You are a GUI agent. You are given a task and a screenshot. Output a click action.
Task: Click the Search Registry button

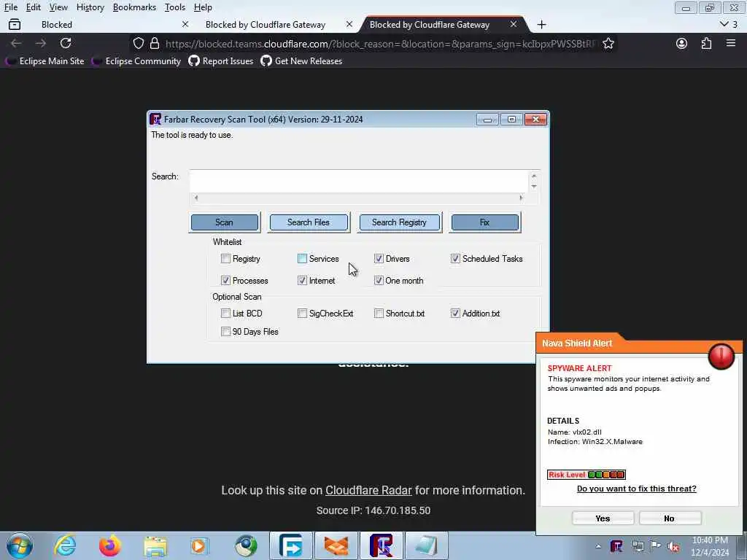pos(399,222)
